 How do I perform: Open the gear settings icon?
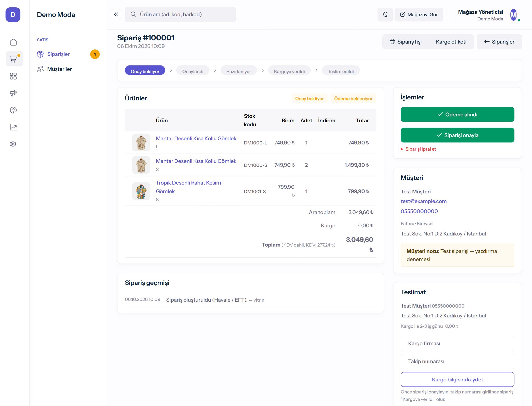[13, 144]
